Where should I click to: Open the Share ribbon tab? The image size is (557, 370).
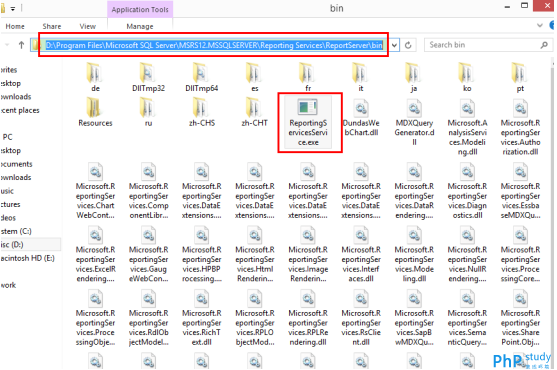(52, 26)
